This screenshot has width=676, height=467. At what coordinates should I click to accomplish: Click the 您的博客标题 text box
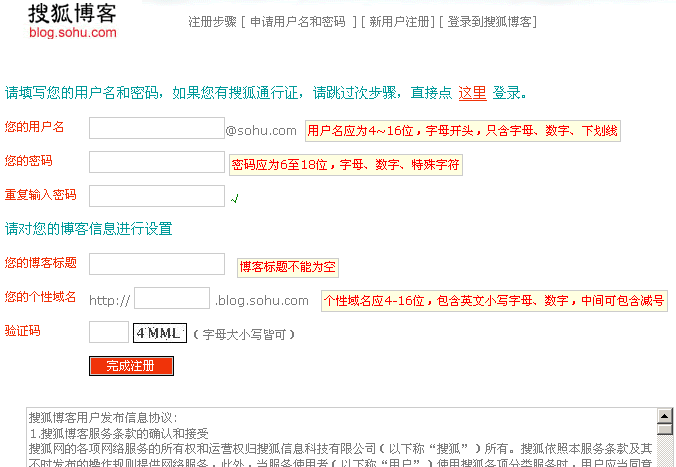(x=157, y=264)
